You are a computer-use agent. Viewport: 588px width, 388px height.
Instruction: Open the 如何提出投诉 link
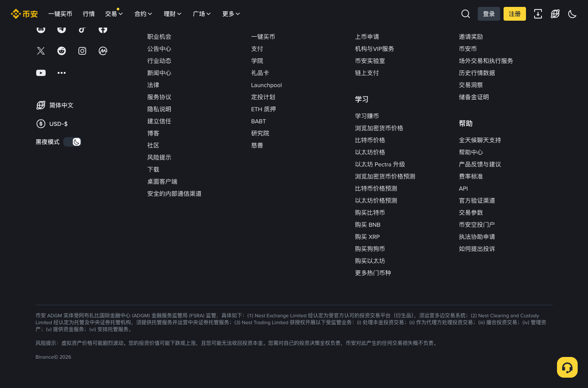tap(477, 249)
